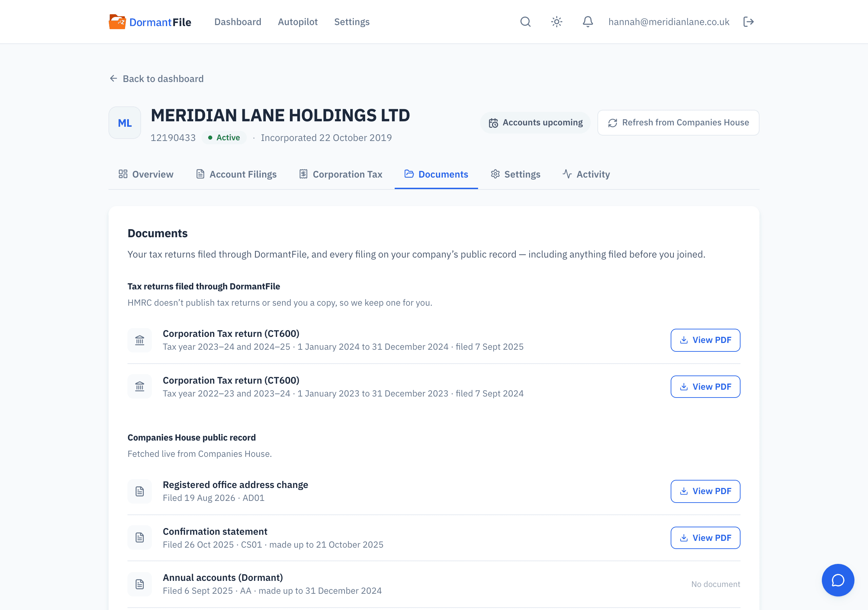868x610 pixels.
Task: Click the sign-out arrow icon
Action: pos(749,22)
